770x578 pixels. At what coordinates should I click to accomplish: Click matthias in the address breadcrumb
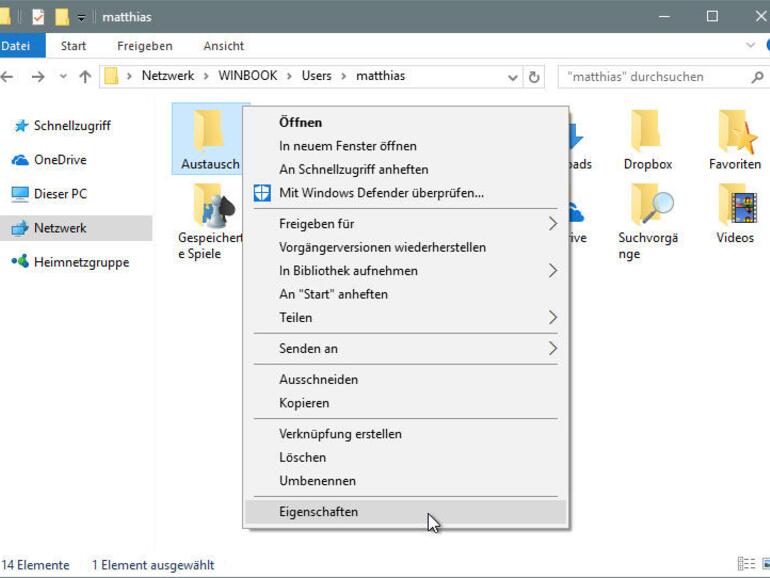point(381,76)
